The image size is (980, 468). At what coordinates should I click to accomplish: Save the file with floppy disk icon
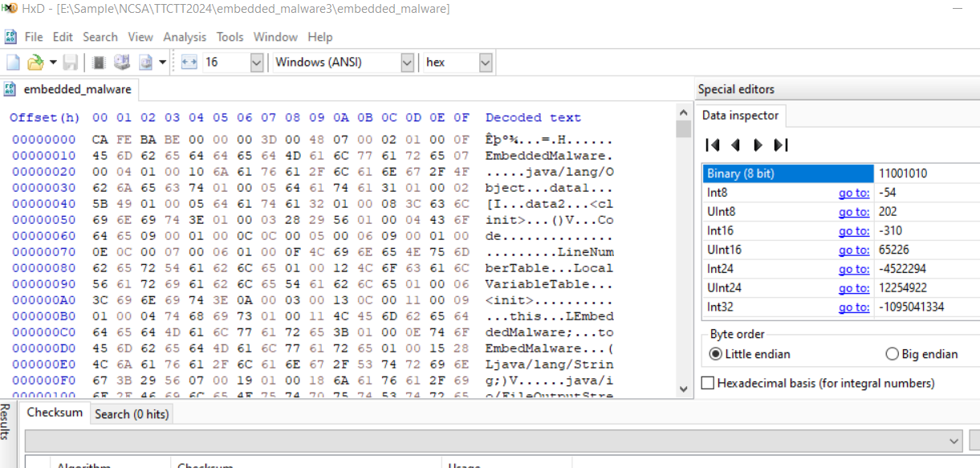coord(71,62)
